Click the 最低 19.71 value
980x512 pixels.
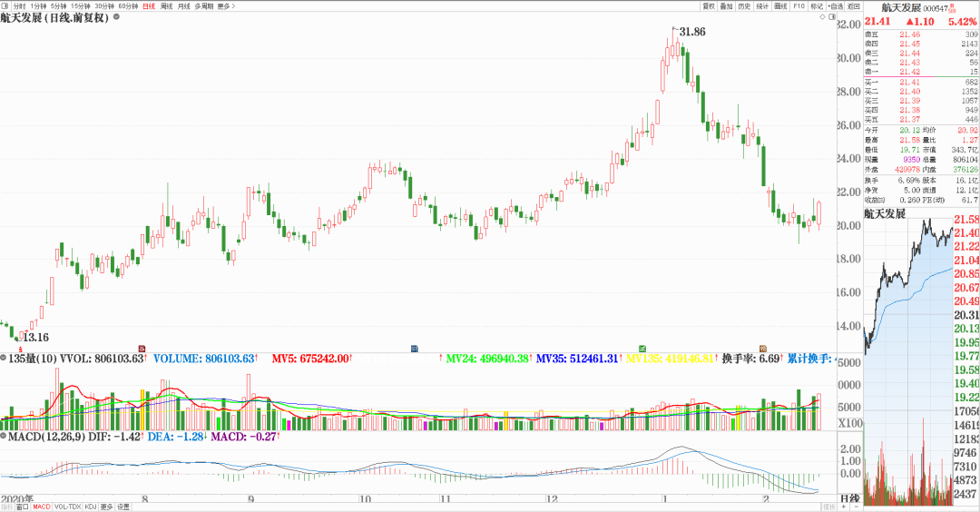909,150
